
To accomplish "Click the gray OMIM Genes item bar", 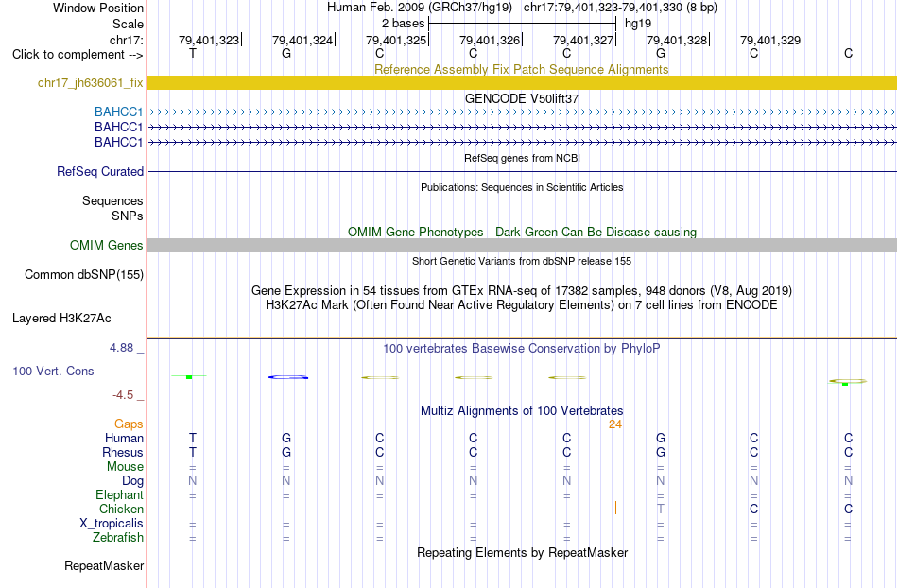I will (x=522, y=245).
